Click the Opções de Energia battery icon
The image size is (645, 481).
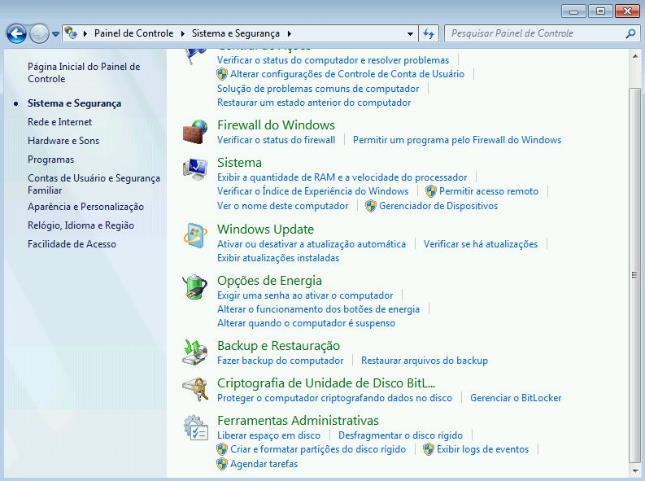[195, 287]
